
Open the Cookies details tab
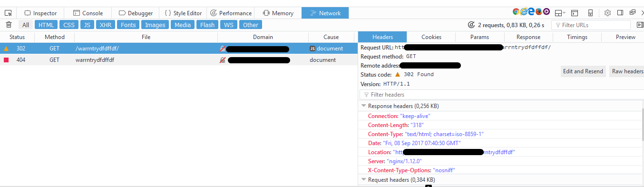[431, 37]
